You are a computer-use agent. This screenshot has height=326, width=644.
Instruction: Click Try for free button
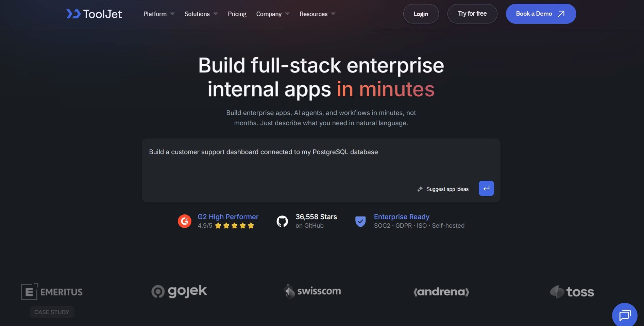click(x=472, y=14)
